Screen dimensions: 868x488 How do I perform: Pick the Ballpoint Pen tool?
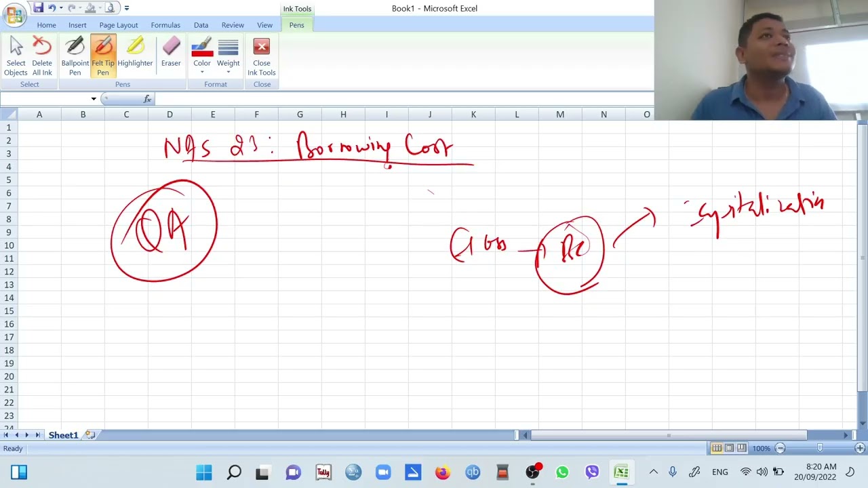75,56
